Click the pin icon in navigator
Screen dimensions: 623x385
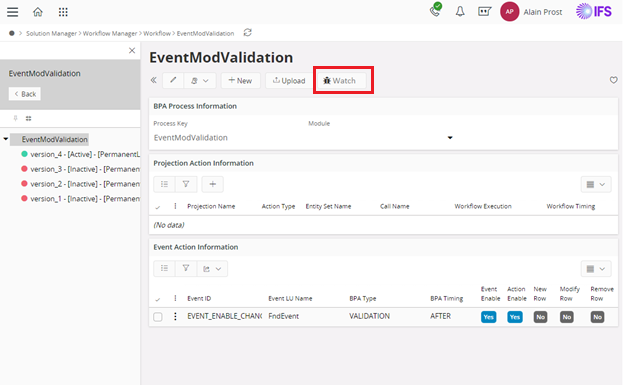[x=15, y=118]
